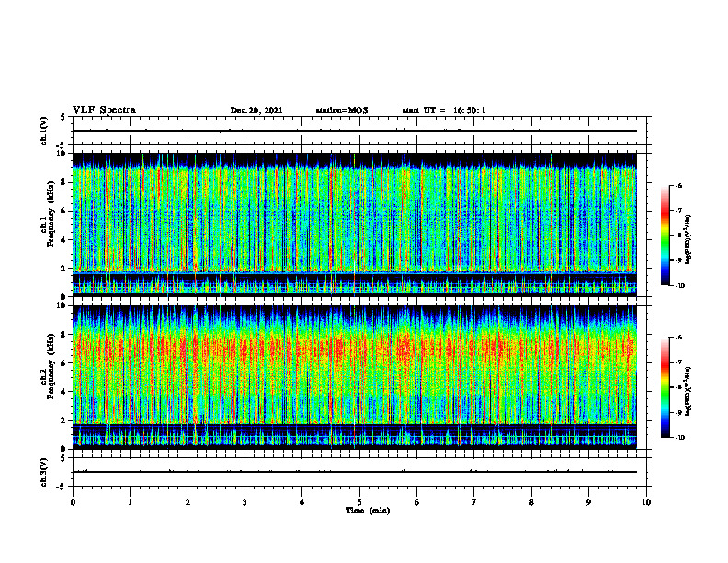Screen dimensions: 728x563
Task: Click the ch.2 spectrogram panel
Action: [x=355, y=377]
